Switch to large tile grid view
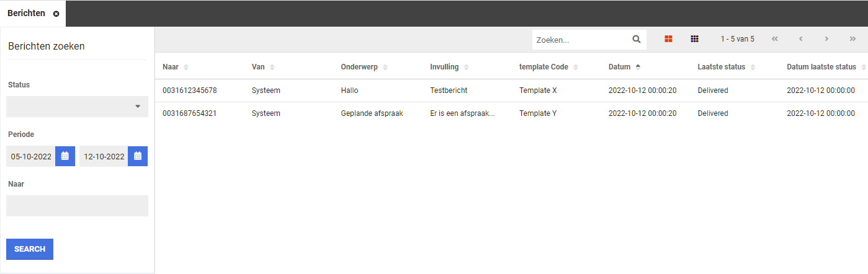This screenshot has width=868, height=274. (668, 39)
